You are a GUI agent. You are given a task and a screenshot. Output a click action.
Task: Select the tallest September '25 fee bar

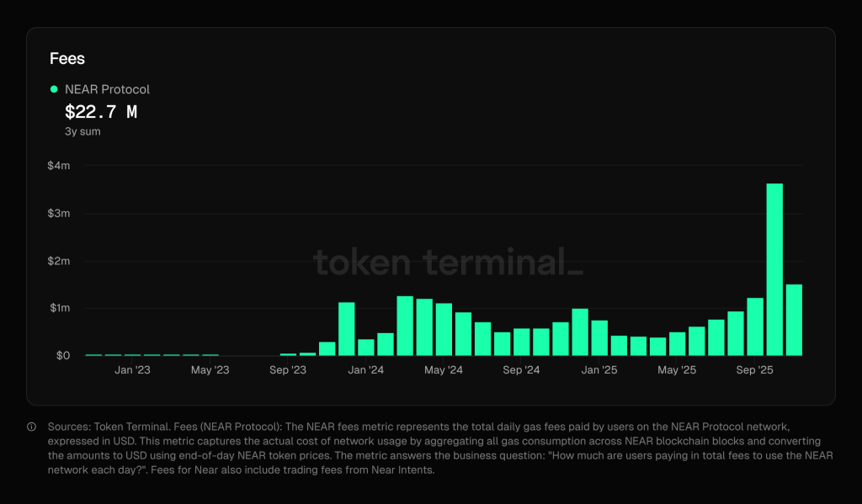[773, 269]
